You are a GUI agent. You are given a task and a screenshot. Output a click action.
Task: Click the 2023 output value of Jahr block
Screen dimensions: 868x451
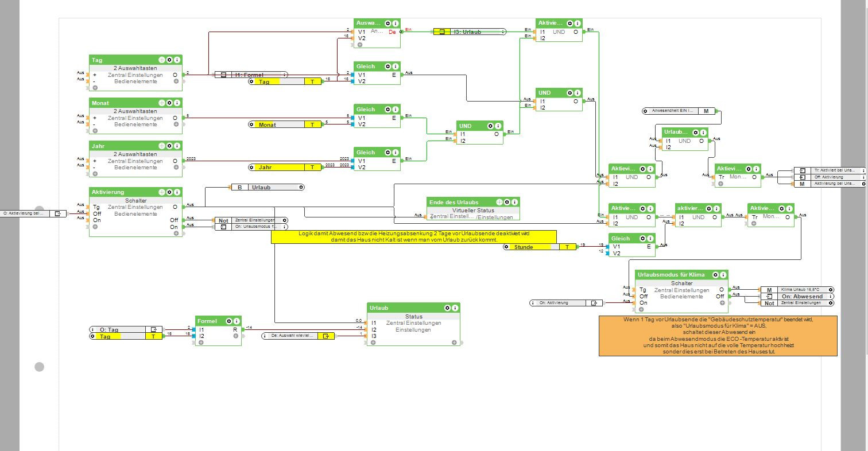tap(191, 159)
